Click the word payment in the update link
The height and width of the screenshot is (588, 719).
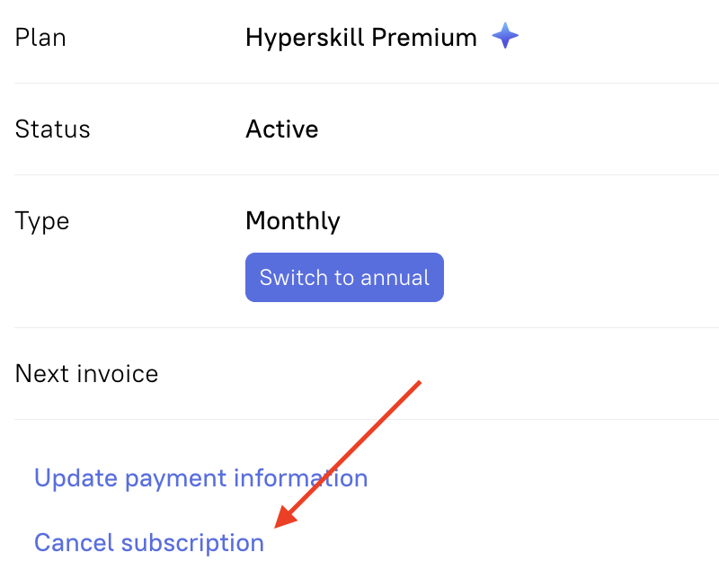175,480
